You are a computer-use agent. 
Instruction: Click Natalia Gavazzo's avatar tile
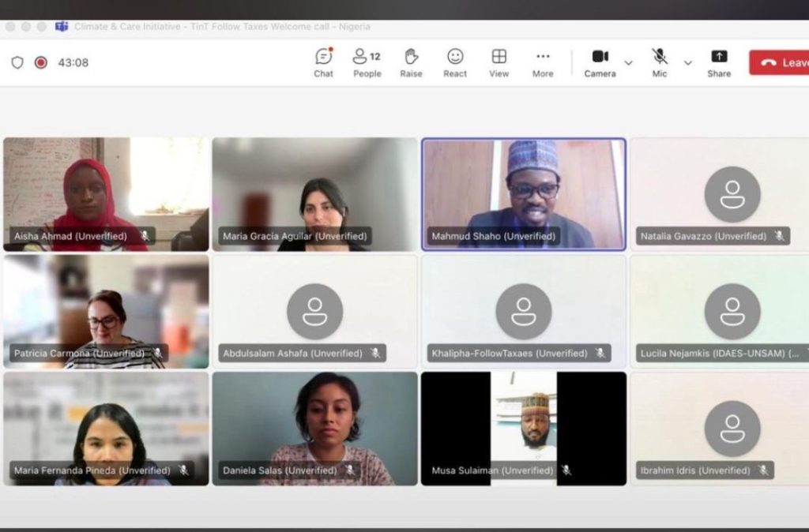732,193
